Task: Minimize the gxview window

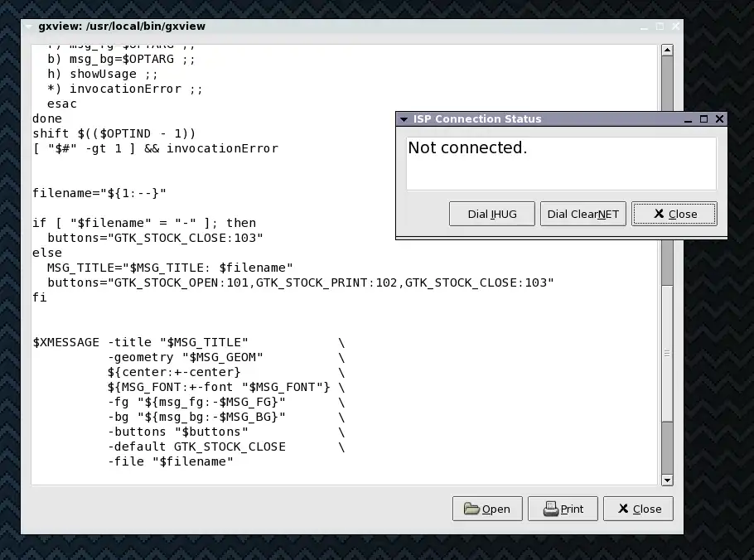Action: point(644,27)
